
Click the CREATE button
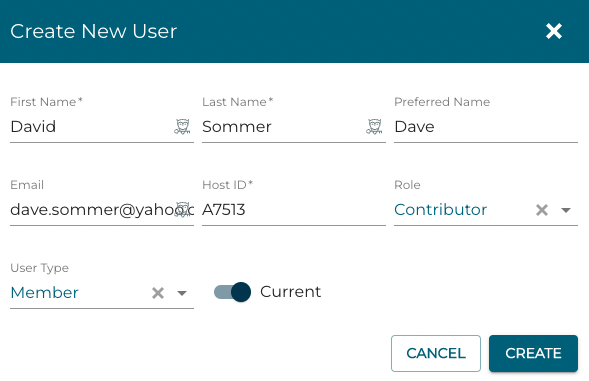tap(533, 353)
